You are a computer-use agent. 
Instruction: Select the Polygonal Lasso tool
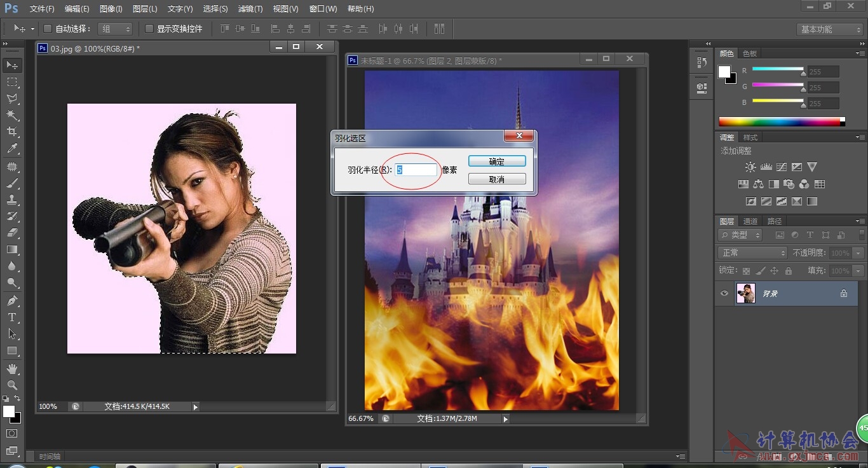12,99
